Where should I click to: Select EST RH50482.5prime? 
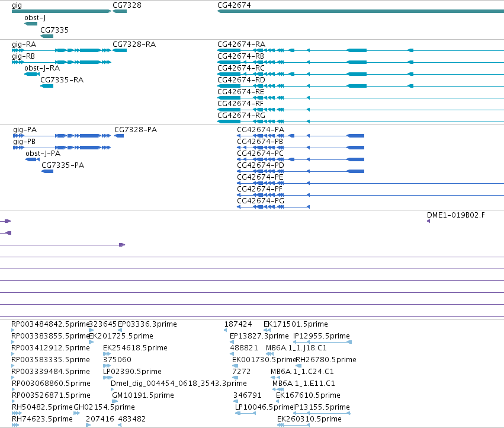click(42, 407)
